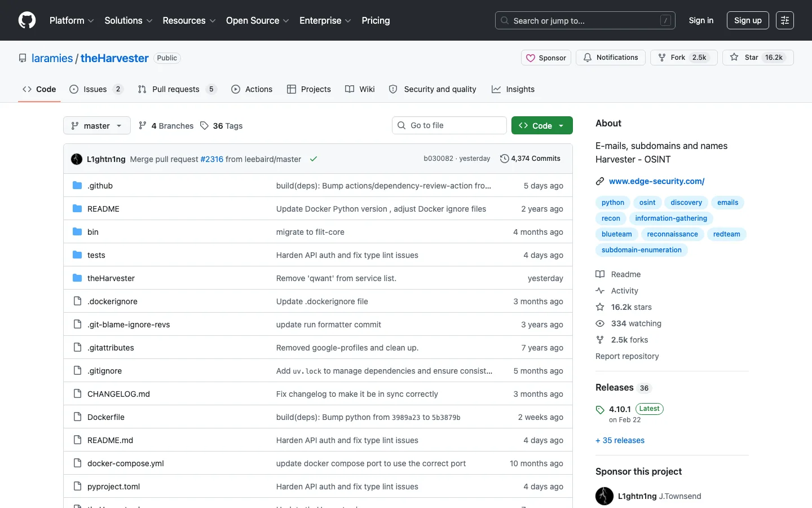
Task: Open the www.edge-security.com link
Action: tap(656, 181)
